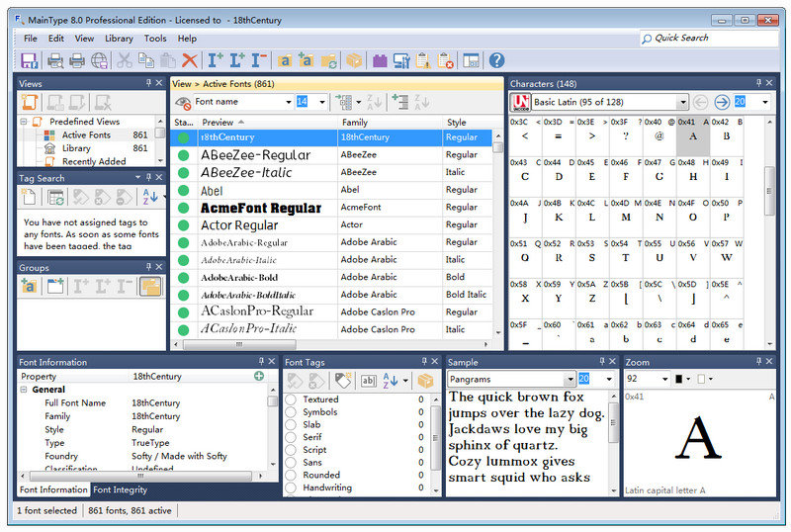Screen dimensions: 791x532
Task: Open the Tag Search panel dropdown arrow
Action: 137,178
